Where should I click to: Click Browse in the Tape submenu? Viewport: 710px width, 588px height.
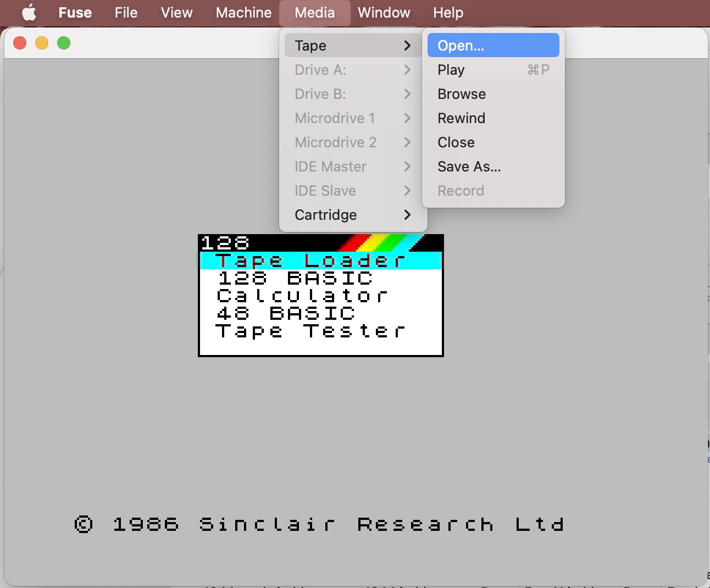[493, 94]
